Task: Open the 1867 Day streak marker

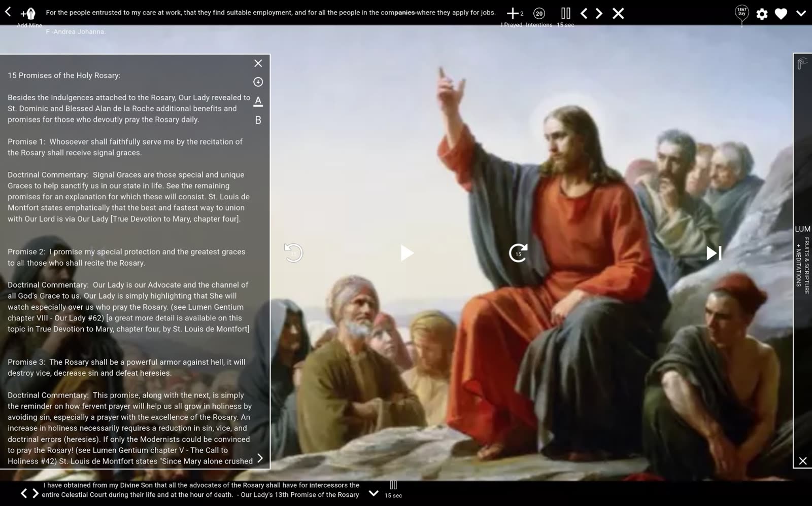Action: pos(742,14)
